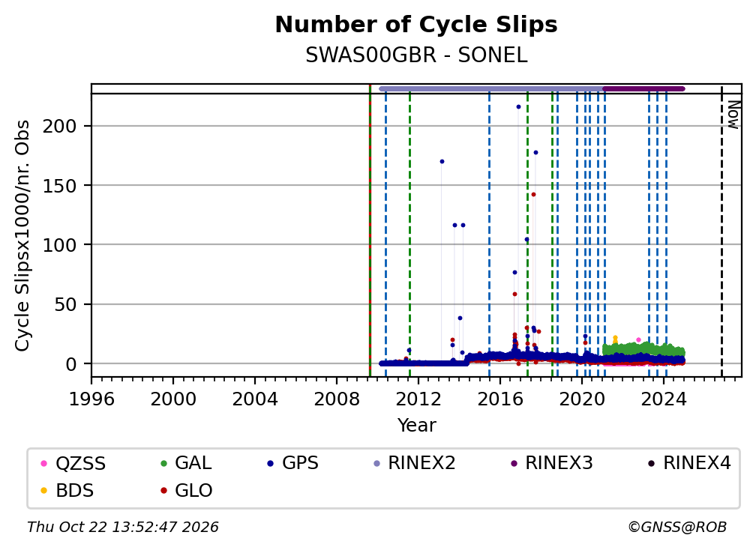Select the y-axis tick label "150"
This screenshot has height=550, width=756.
click(59, 186)
